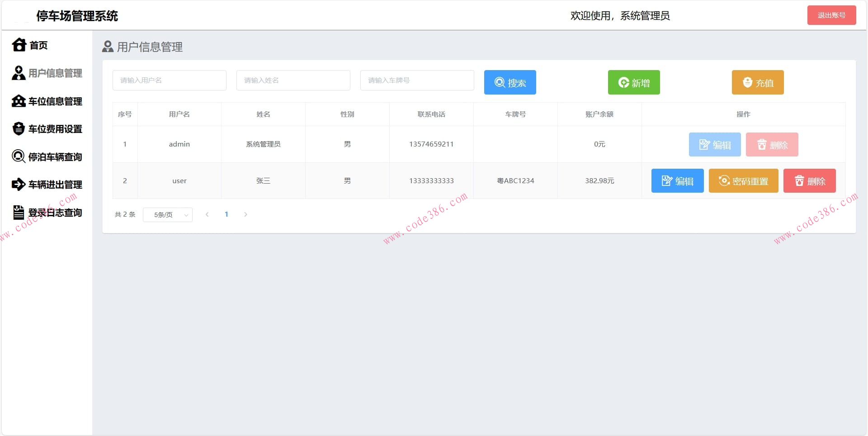Screen dimensions: 868x436
Task: Open the 5条/页 page size dropdown
Action: click(x=167, y=214)
